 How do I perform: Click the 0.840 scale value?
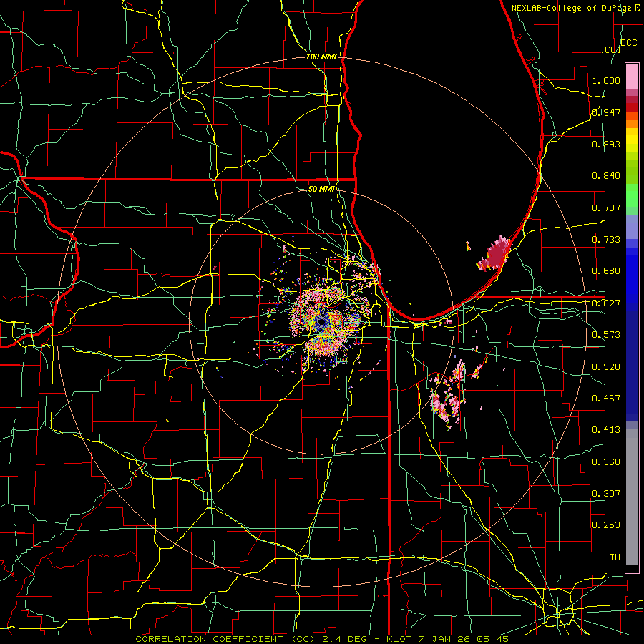pyautogui.click(x=606, y=176)
